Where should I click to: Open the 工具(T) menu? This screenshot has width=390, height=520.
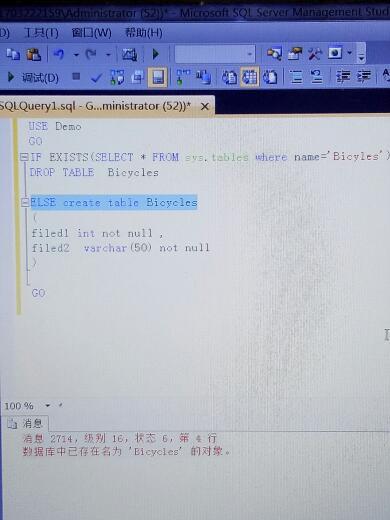(41, 33)
